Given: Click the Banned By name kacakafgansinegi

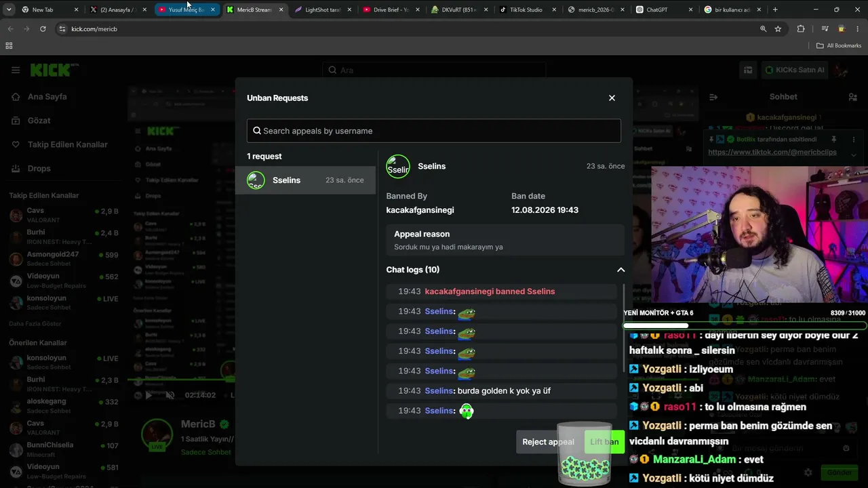Looking at the screenshot, I should [x=420, y=210].
